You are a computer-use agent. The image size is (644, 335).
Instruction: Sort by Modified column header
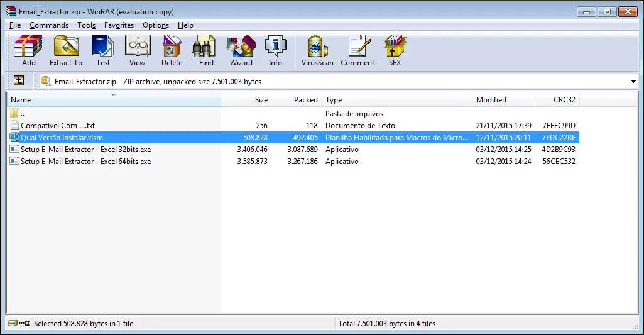pos(503,99)
